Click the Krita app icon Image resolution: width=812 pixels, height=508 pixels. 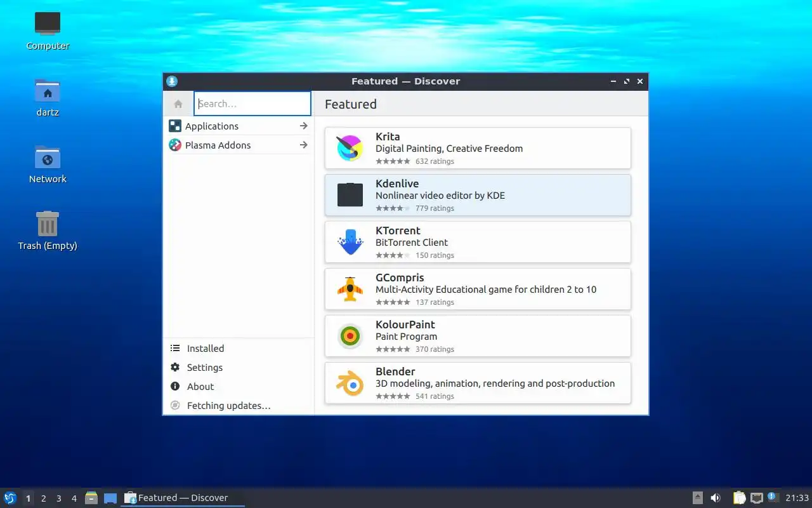point(350,148)
